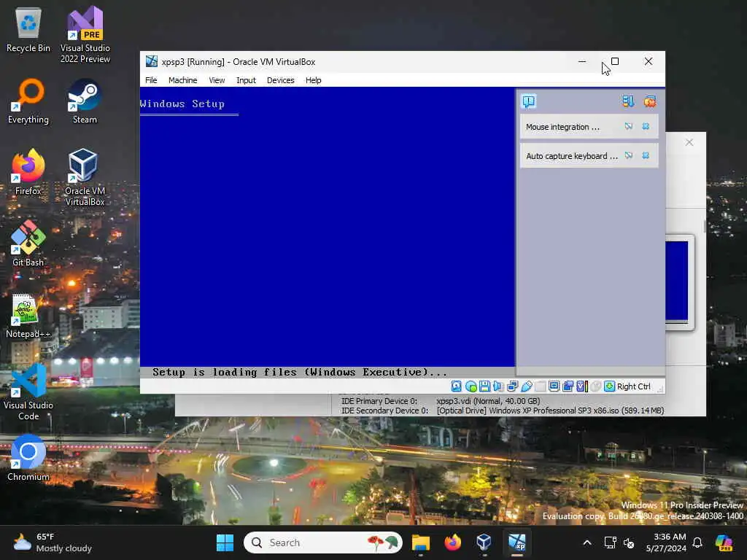Expand the Mouse integration notification text
The image size is (747, 560).
(x=562, y=127)
